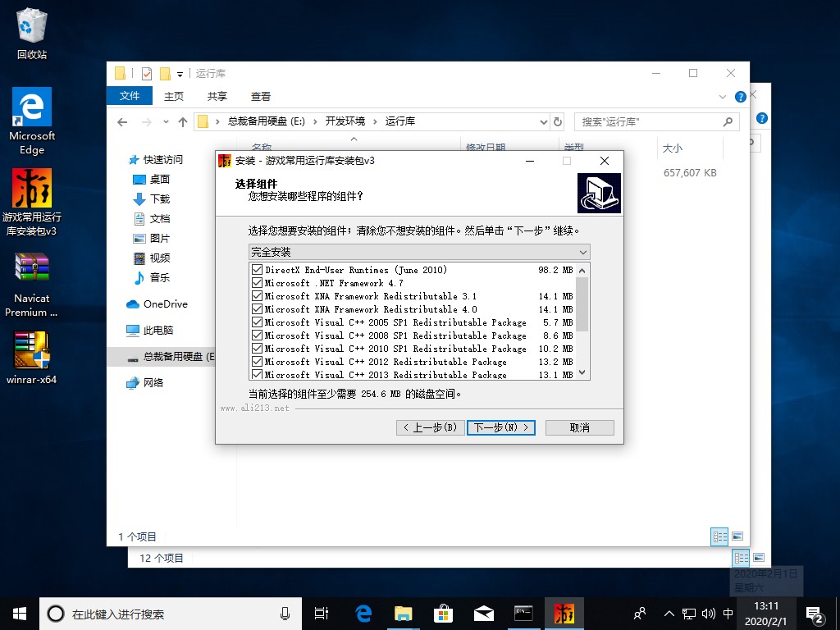Select the winrar-x64 desktop icon
The width and height of the screenshot is (840, 630).
pyautogui.click(x=32, y=358)
